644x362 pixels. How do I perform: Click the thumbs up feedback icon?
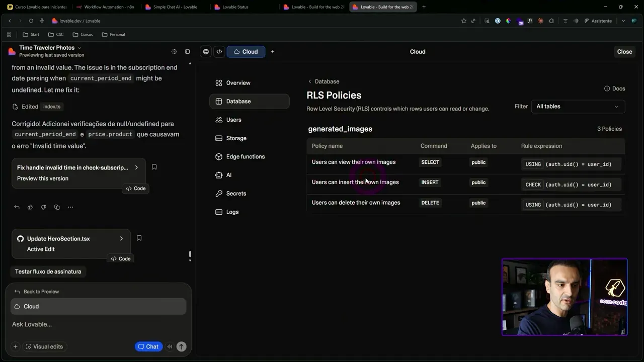click(30, 207)
